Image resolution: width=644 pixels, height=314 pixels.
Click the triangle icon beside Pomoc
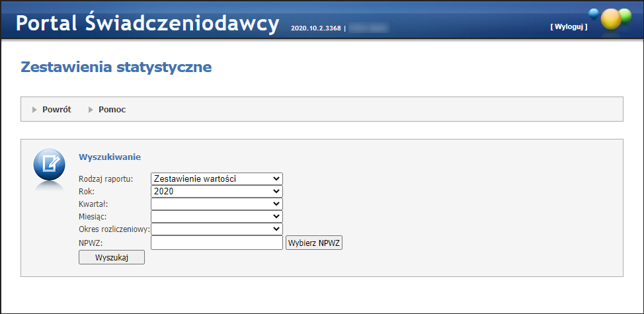[x=91, y=110]
